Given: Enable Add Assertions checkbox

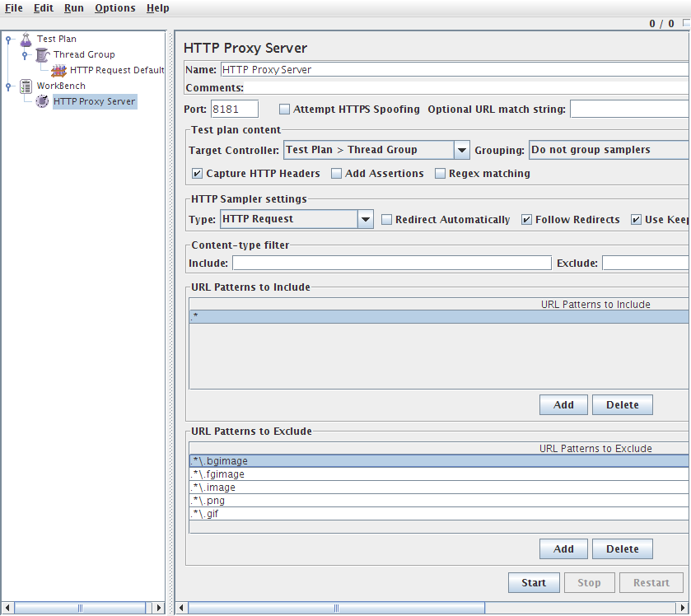Looking at the screenshot, I should 336,174.
